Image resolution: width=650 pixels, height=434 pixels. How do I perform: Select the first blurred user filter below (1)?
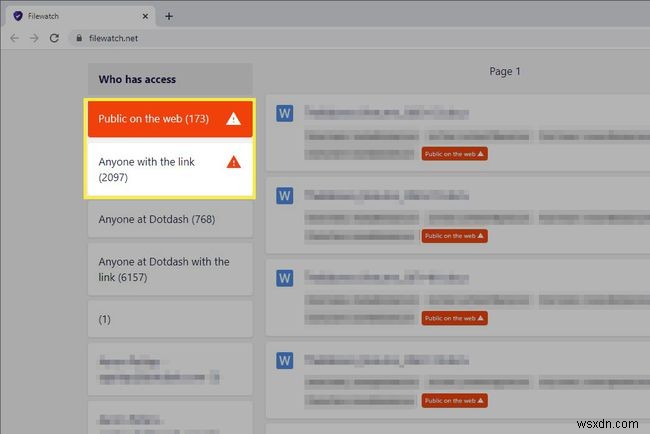coord(170,369)
